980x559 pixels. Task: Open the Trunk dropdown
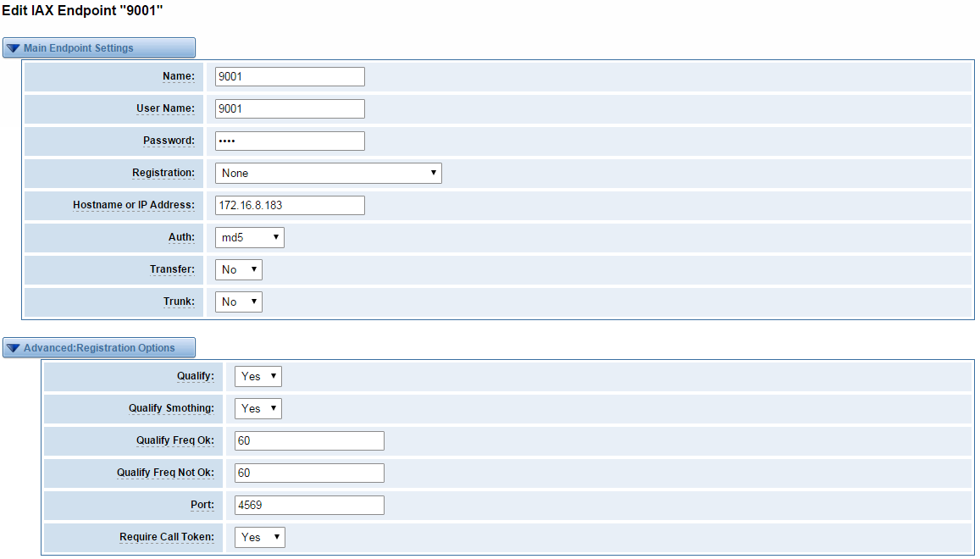[x=238, y=302]
